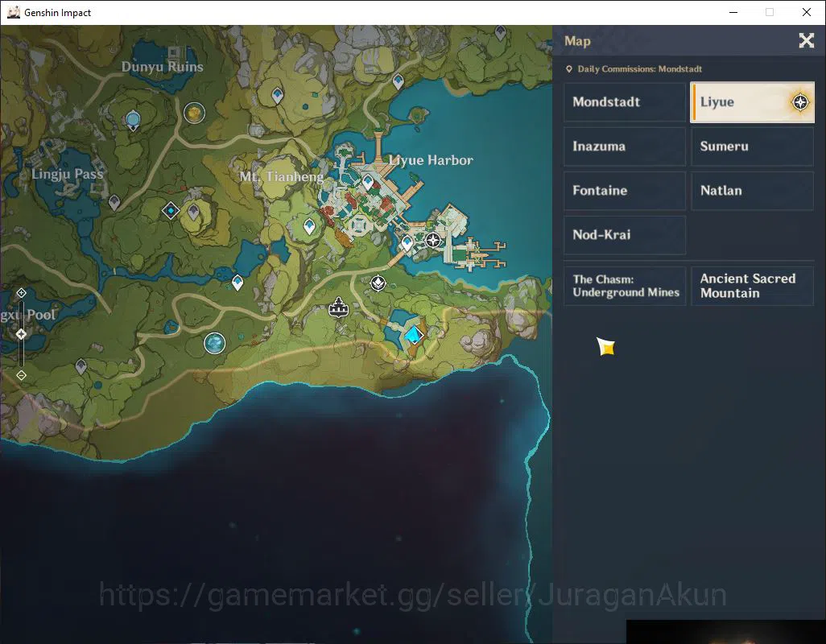Select the locked waypoint below zoom slider

[81, 366]
